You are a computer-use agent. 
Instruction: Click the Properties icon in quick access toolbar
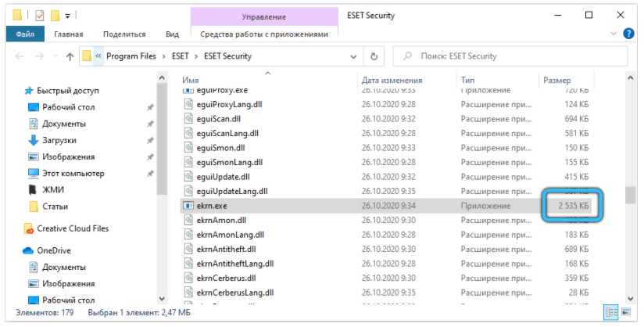click(40, 15)
